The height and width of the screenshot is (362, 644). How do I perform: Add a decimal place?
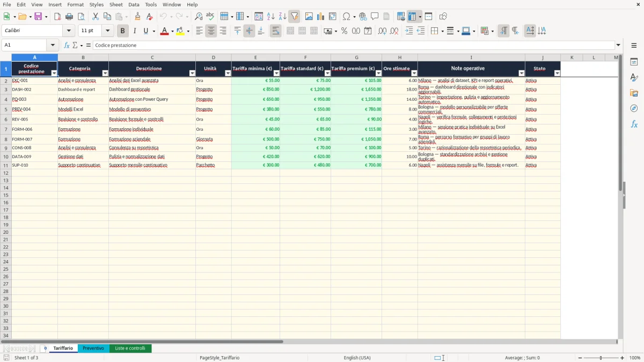pyautogui.click(x=382, y=31)
